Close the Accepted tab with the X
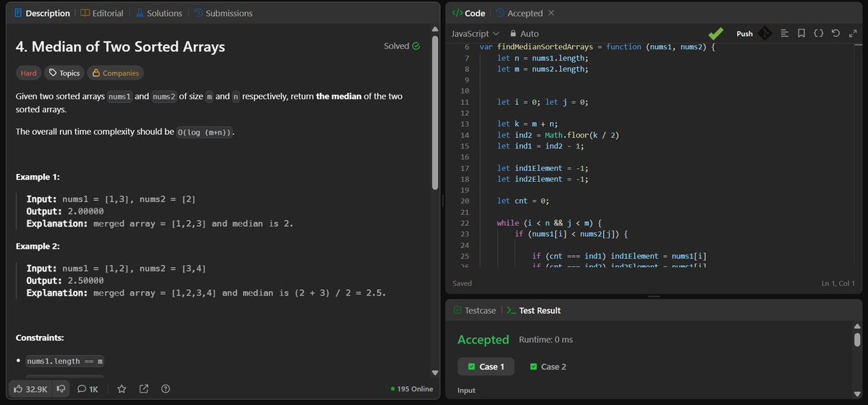The width and height of the screenshot is (868, 405). [x=551, y=13]
